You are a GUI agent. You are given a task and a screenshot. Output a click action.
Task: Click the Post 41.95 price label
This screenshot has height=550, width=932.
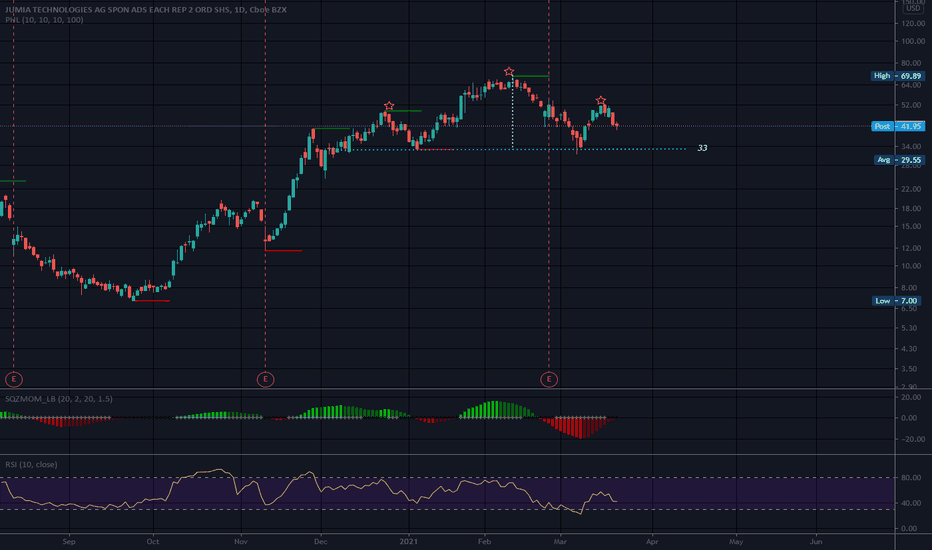click(898, 126)
